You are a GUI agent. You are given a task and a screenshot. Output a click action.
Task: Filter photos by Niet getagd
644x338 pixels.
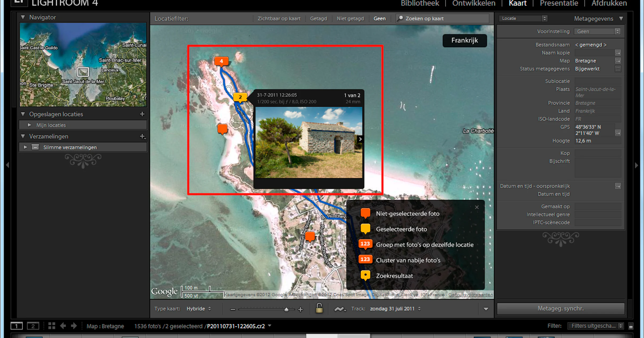350,19
